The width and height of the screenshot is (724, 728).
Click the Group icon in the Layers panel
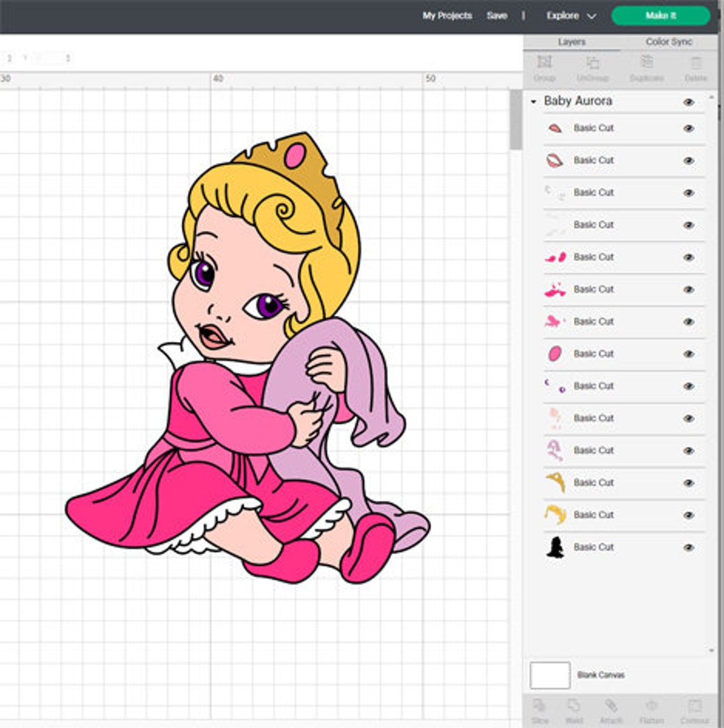coord(546,63)
